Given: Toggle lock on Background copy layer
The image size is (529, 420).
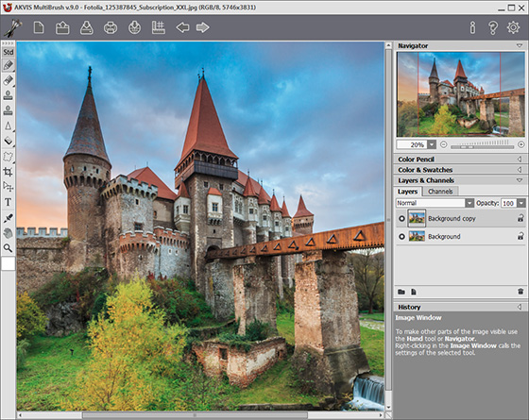Looking at the screenshot, I should (520, 218).
